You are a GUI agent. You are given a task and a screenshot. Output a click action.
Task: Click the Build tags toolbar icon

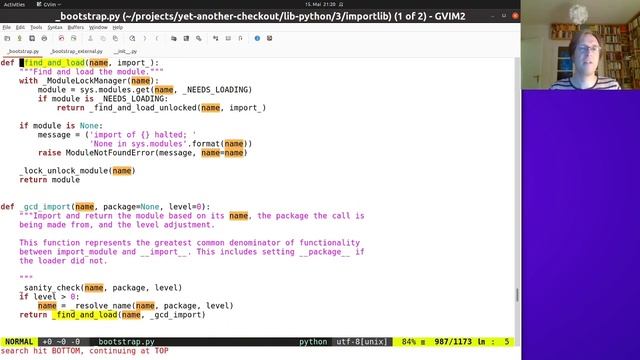(228, 38)
